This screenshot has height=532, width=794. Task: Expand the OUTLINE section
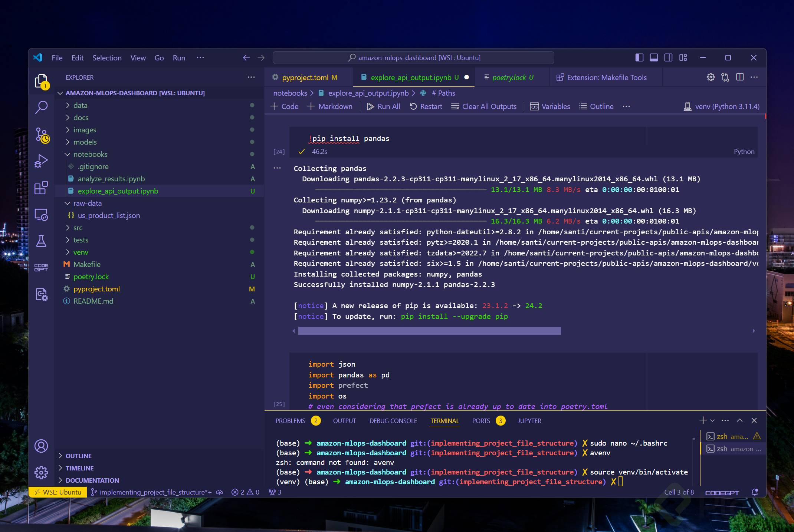tap(78, 456)
